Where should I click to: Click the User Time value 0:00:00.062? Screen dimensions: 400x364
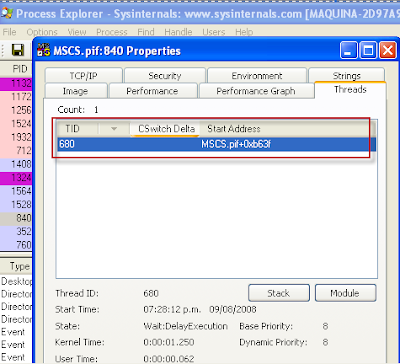pyautogui.click(x=169, y=359)
